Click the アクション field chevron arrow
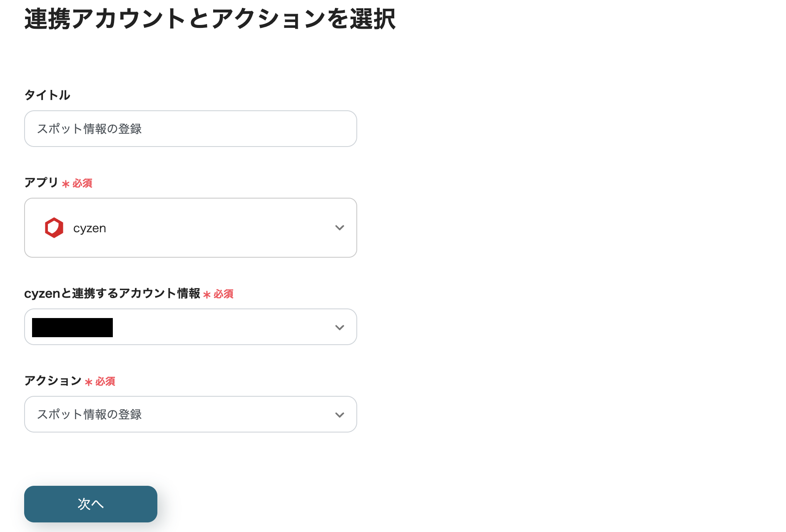Screen dimensions: 786x532 click(340, 414)
